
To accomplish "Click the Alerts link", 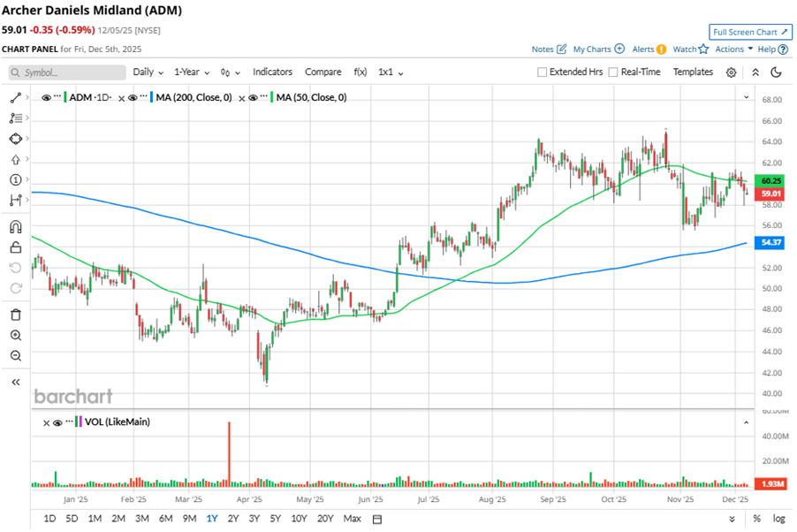I will click(x=649, y=49).
